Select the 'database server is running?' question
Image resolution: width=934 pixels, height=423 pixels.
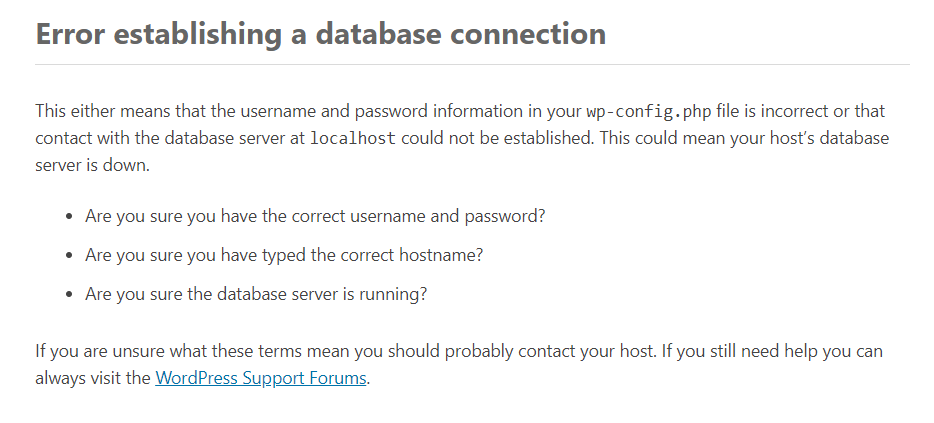[256, 294]
